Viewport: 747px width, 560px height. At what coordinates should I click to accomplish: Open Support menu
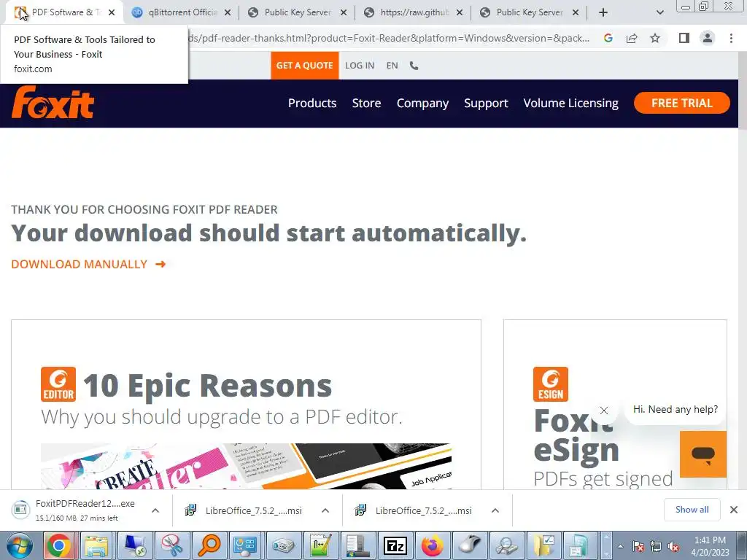point(486,104)
